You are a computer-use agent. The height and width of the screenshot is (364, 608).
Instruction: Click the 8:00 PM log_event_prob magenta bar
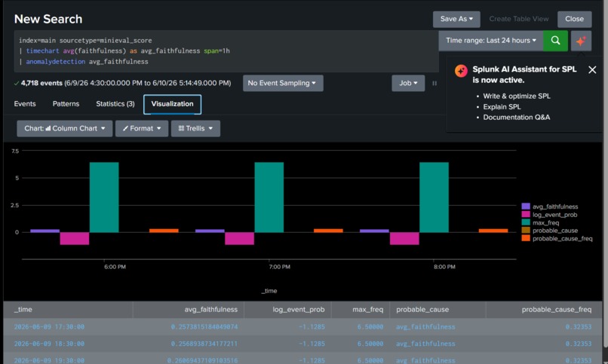pos(404,239)
